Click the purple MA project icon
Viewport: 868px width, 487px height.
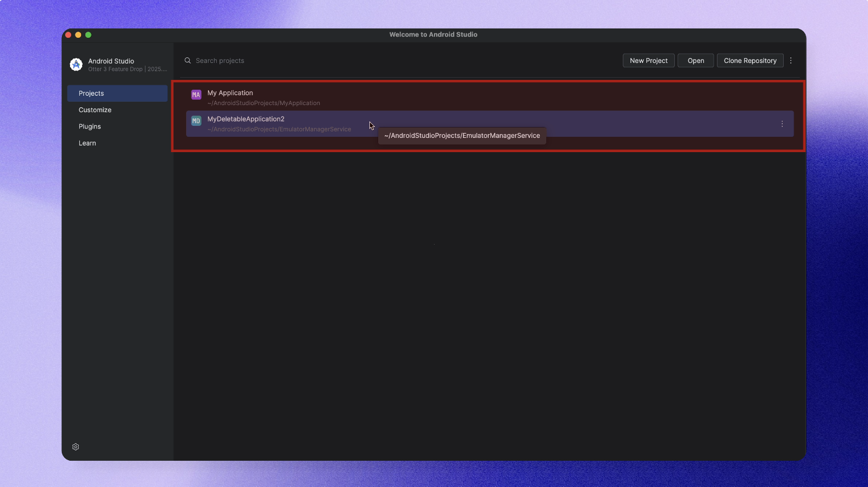tap(196, 95)
